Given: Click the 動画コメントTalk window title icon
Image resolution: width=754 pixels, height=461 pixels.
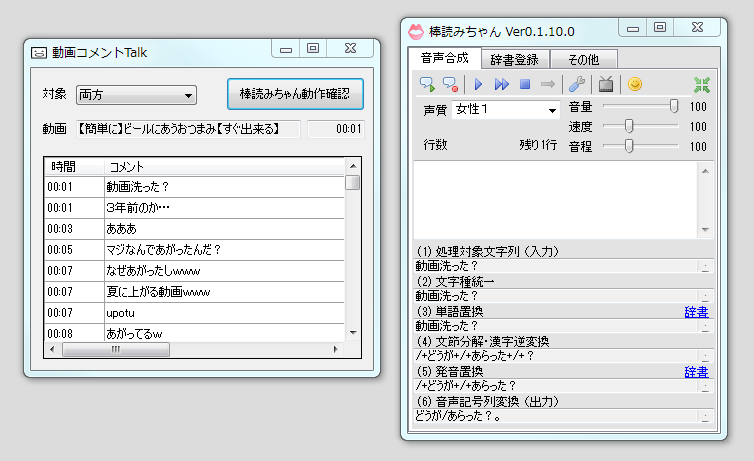Looking at the screenshot, I should 39,52.
